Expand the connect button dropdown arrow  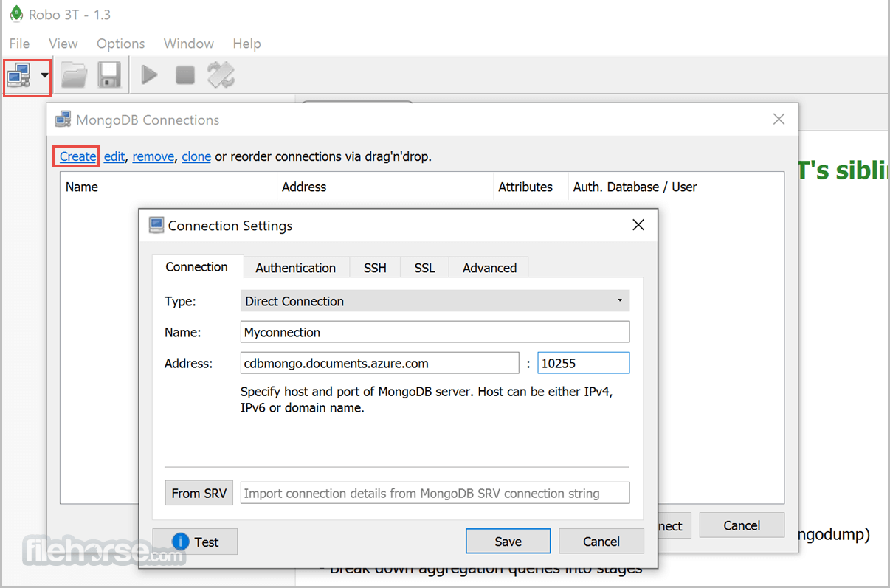pos(44,75)
